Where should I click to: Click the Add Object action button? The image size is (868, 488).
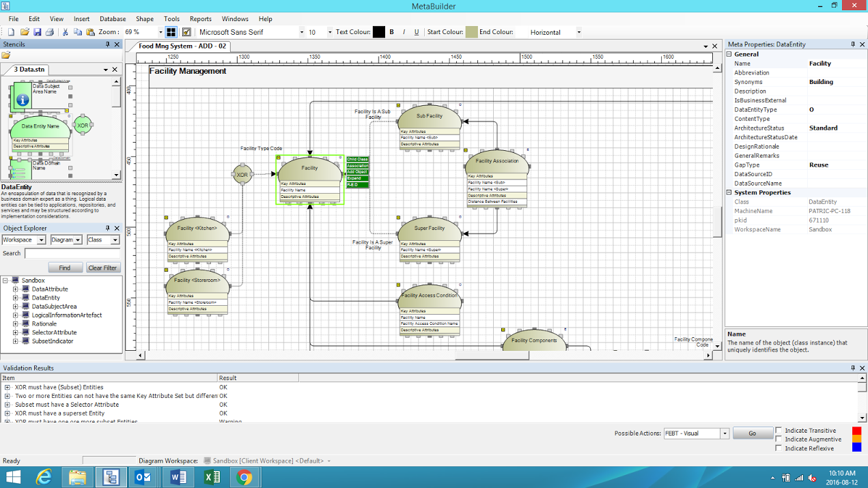[x=357, y=172]
